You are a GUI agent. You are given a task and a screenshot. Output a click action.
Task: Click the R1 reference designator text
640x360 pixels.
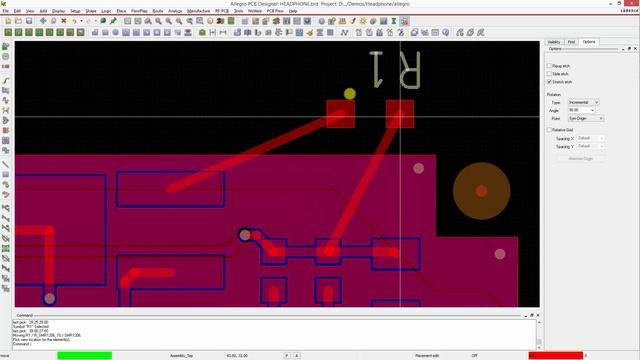[395, 69]
